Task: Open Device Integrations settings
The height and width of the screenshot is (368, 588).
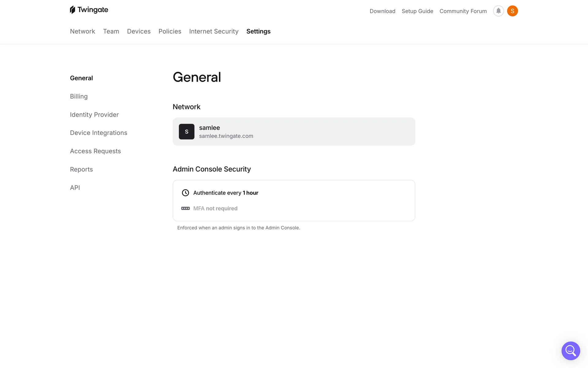Action: pyautogui.click(x=99, y=133)
